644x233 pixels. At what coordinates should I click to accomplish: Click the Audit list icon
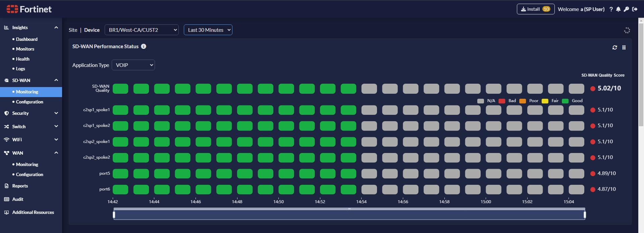(x=6, y=199)
